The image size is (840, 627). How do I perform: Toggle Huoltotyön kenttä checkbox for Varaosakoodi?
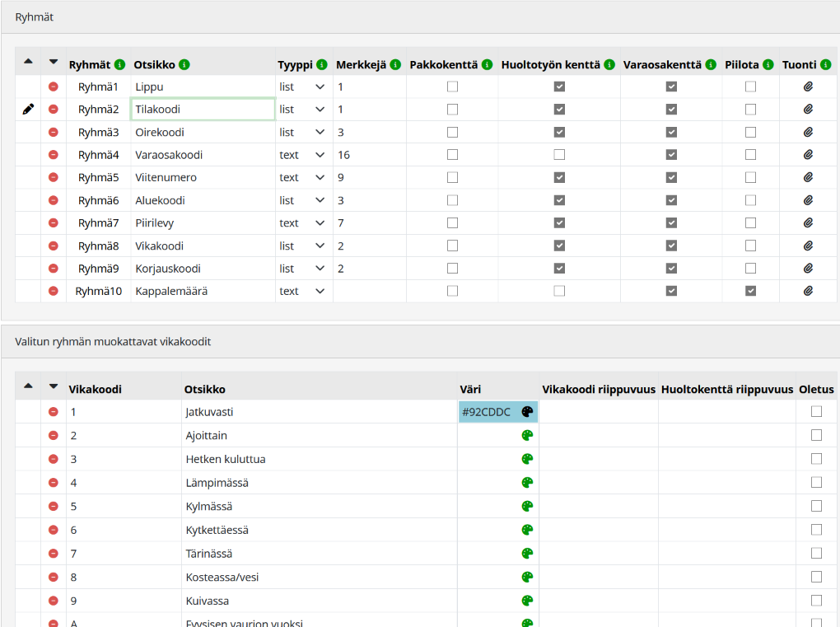559,155
